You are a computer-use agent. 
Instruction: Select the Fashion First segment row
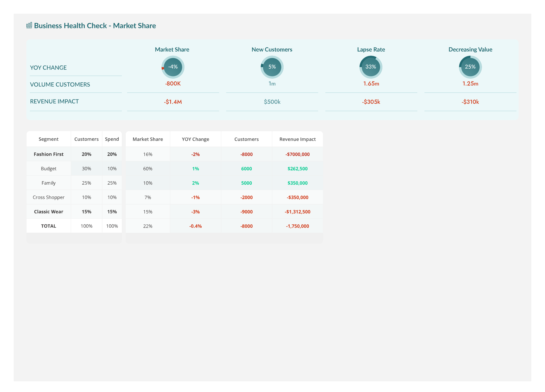click(48, 154)
